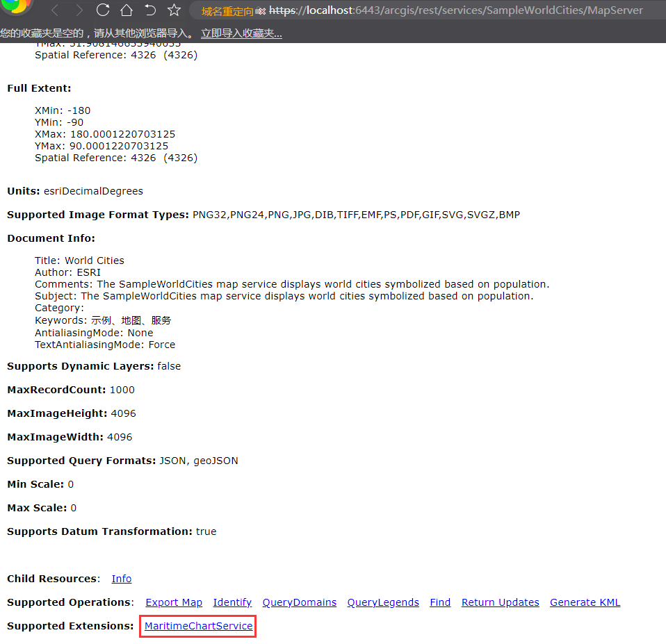Click the QueryDomains link
The height and width of the screenshot is (644, 666).
pos(299,602)
